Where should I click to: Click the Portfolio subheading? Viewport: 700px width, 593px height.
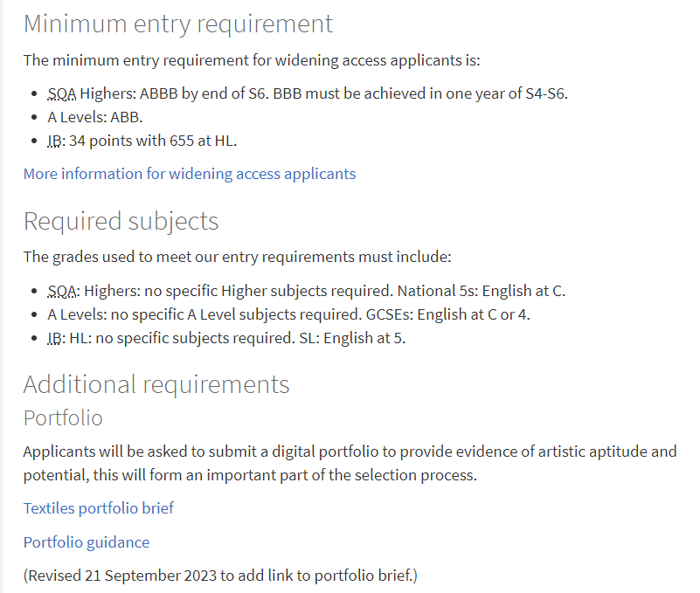coord(63,418)
